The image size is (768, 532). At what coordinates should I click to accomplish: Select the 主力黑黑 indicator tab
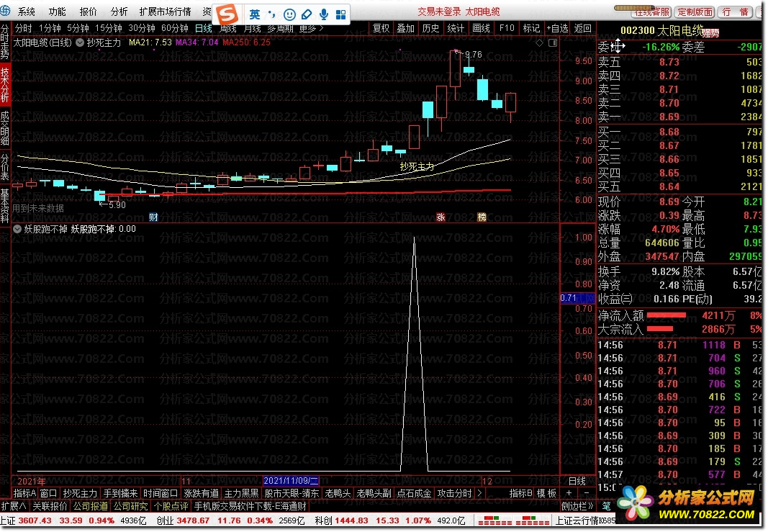coord(241,493)
